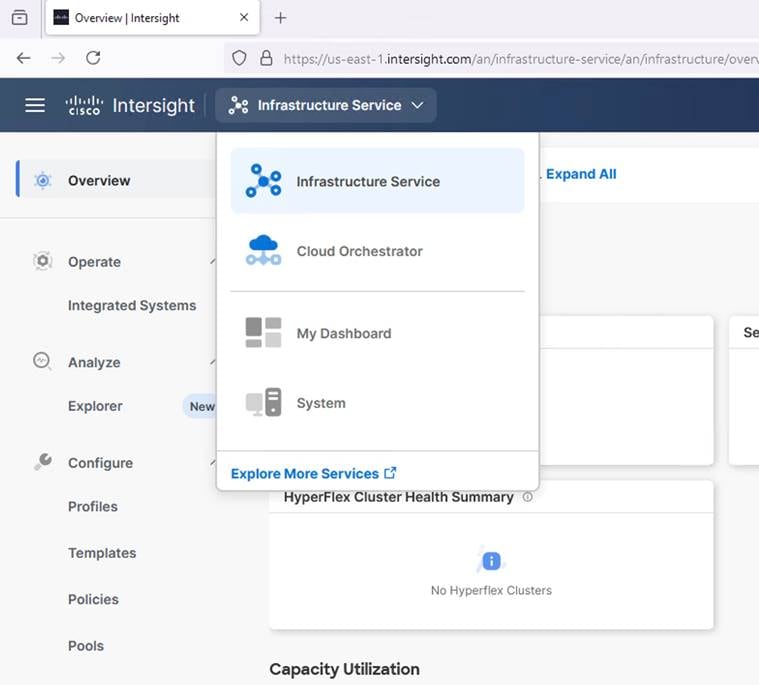759x685 pixels.
Task: Reload the browser page
Action: pyautogui.click(x=93, y=58)
